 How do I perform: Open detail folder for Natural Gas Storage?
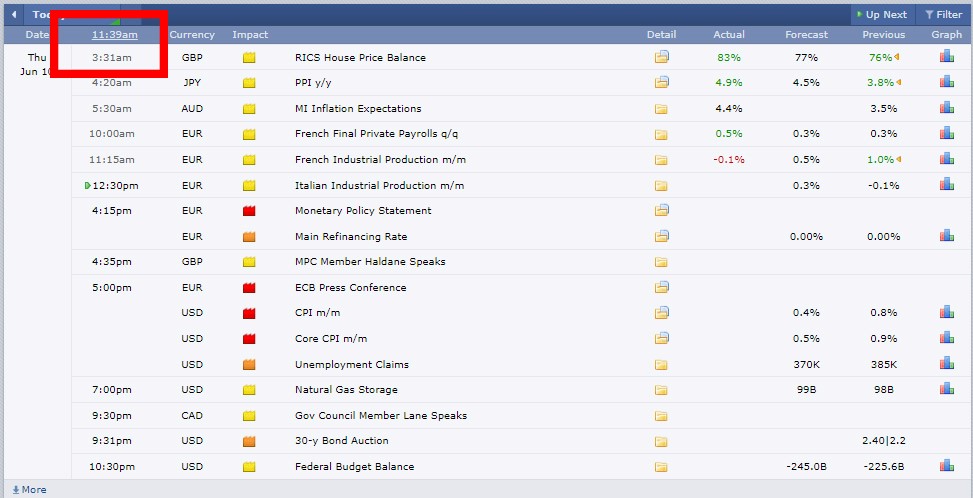[661, 389]
